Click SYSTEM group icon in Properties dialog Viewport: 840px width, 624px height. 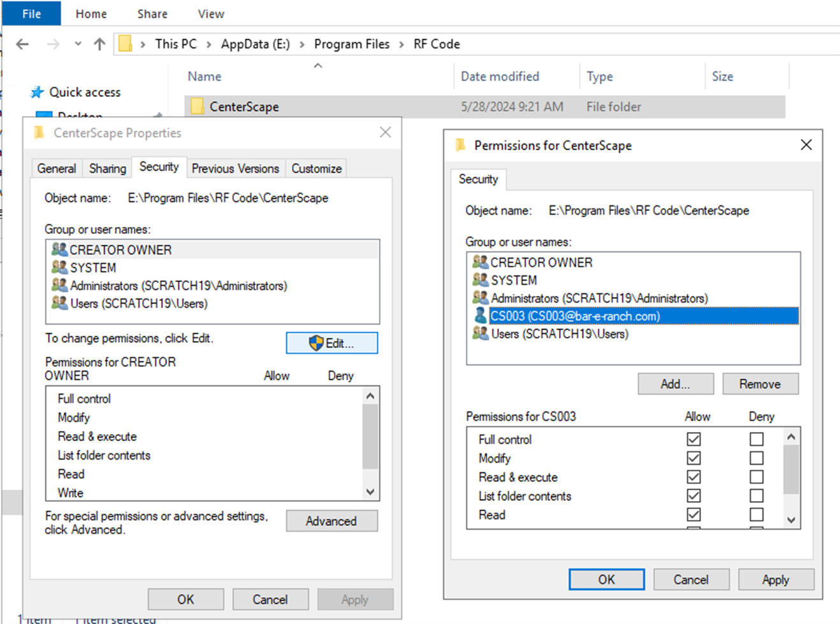[x=59, y=268]
